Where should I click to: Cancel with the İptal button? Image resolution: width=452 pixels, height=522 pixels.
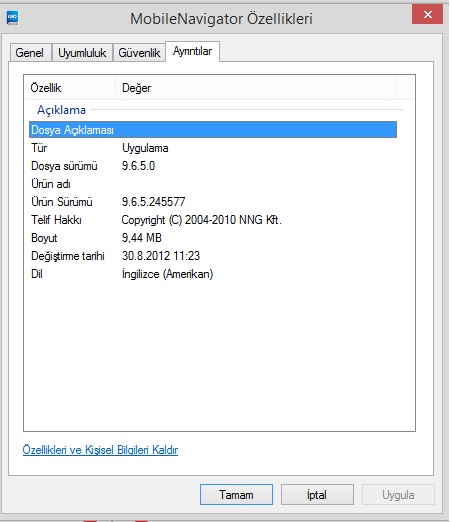[x=317, y=495]
